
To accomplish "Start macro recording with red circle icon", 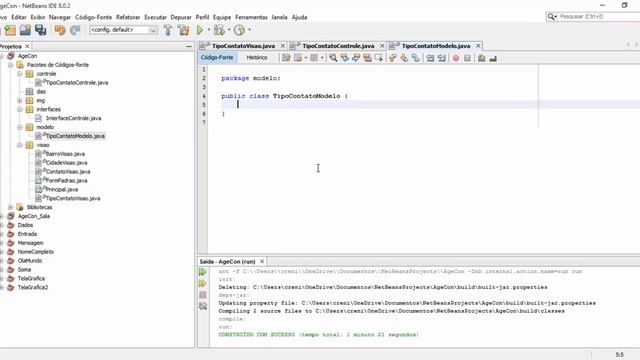I will (x=456, y=58).
